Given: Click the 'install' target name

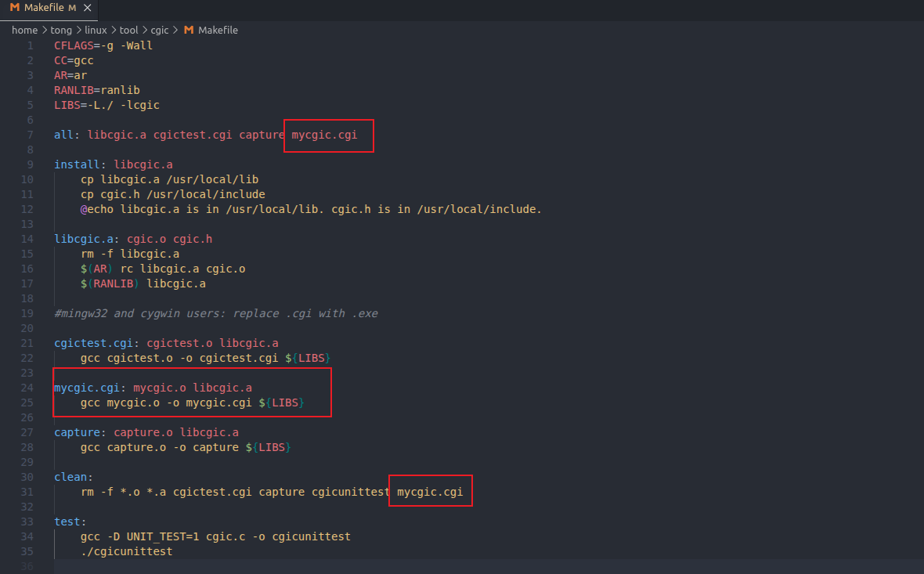Looking at the screenshot, I should click(78, 164).
